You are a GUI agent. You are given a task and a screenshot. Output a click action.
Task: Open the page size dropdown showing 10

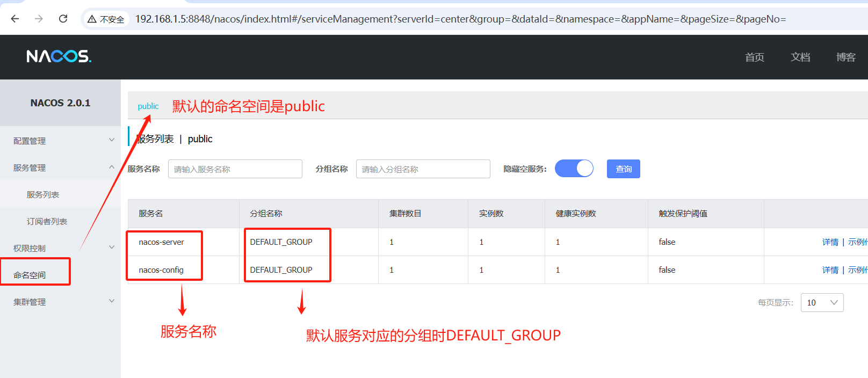click(x=822, y=302)
